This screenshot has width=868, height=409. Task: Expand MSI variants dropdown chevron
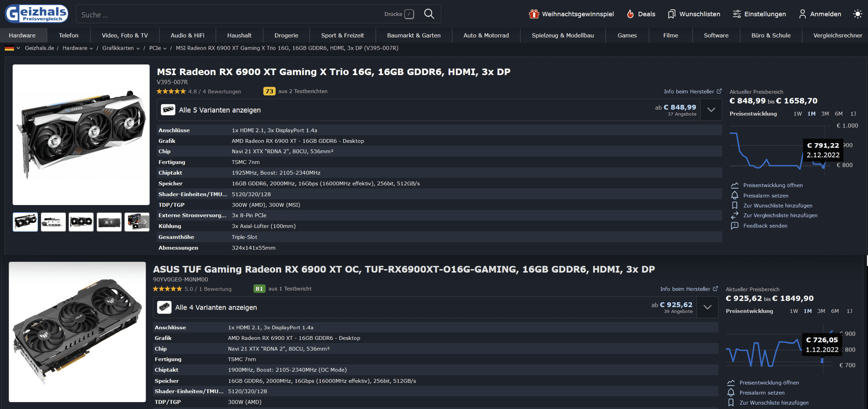[711, 110]
